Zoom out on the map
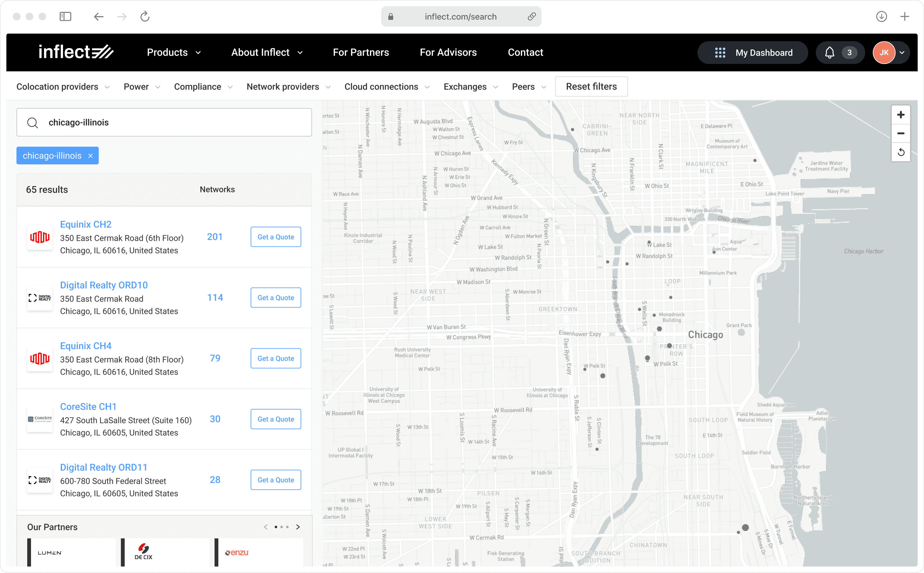 point(901,134)
